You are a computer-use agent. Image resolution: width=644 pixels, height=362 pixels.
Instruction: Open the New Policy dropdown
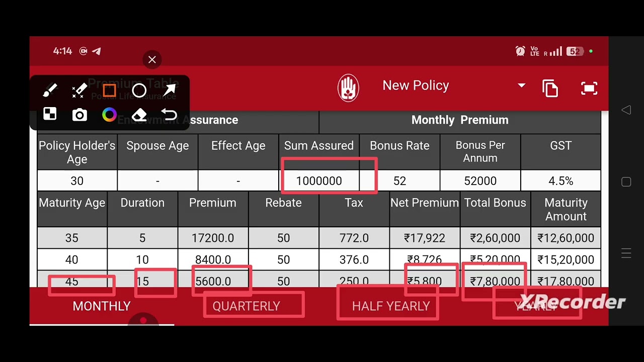pyautogui.click(x=453, y=85)
